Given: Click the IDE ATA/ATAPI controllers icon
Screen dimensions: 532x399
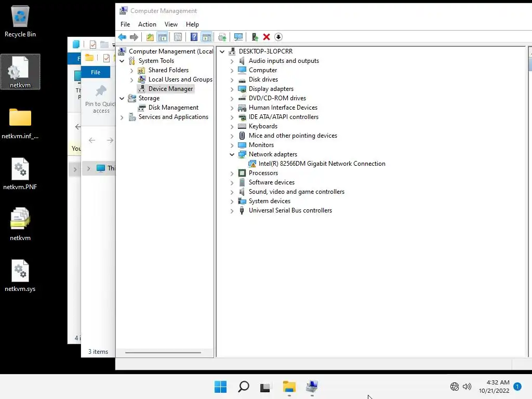Looking at the screenshot, I should pyautogui.click(x=242, y=117).
